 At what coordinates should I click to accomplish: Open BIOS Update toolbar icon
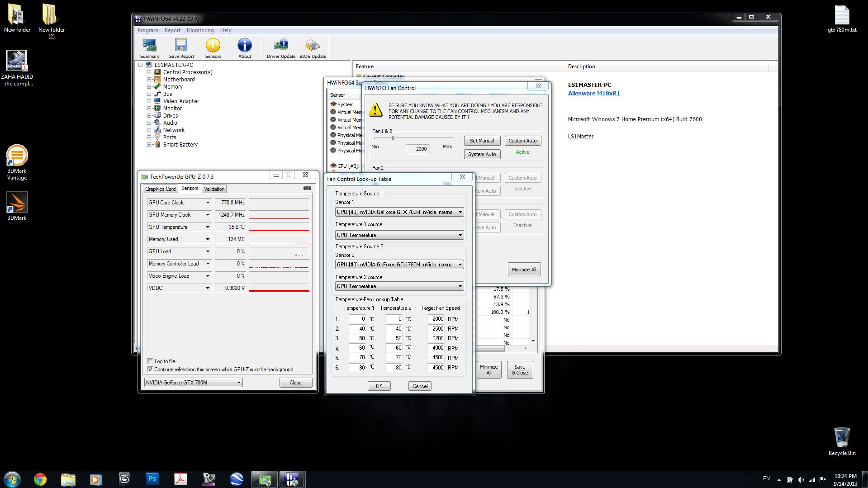pos(313,48)
